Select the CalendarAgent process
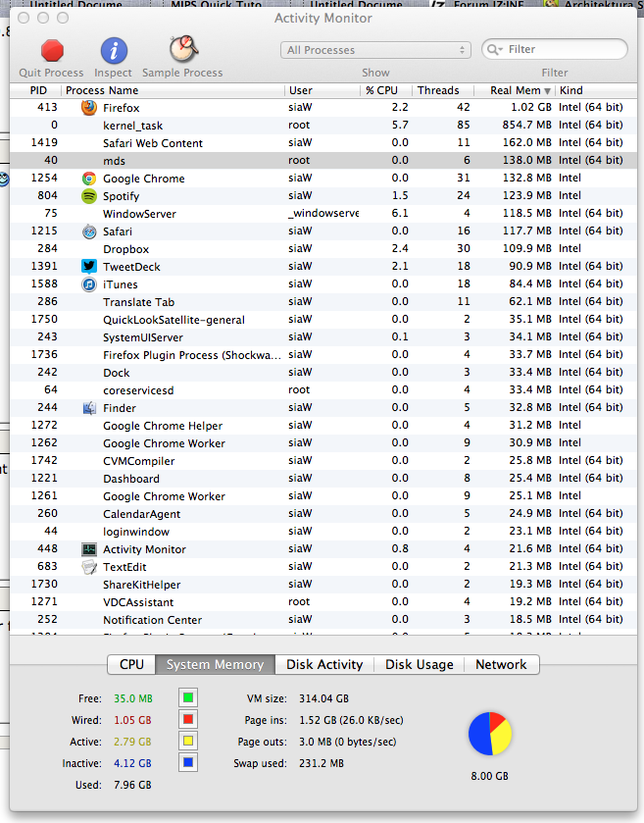 (323, 514)
